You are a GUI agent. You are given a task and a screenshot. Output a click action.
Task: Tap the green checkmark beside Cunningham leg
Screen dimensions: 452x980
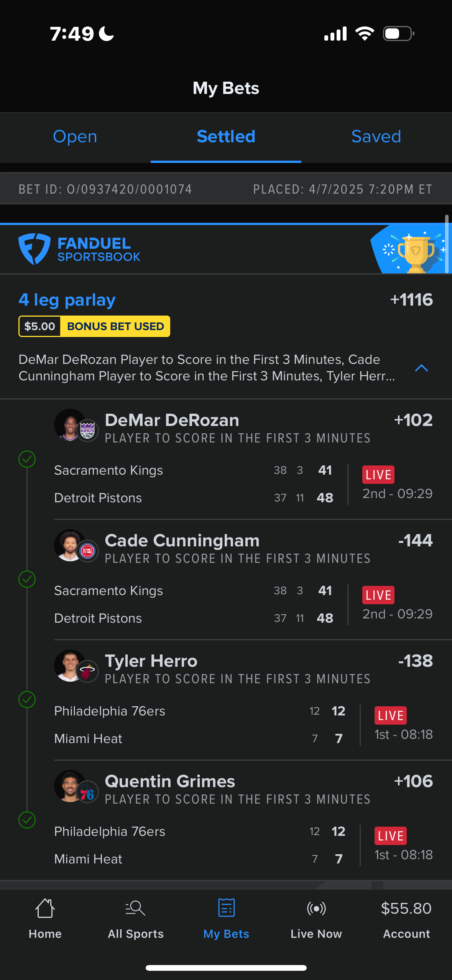pyautogui.click(x=27, y=579)
